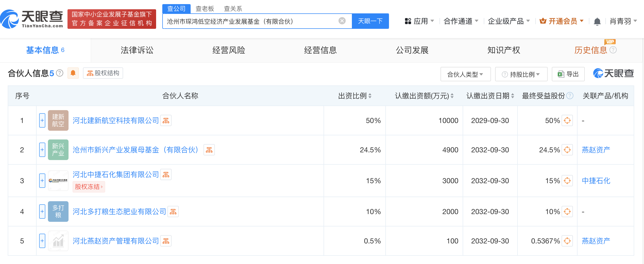Click the help icon beside 最终受益股份 header
The image size is (644, 264).
[570, 96]
